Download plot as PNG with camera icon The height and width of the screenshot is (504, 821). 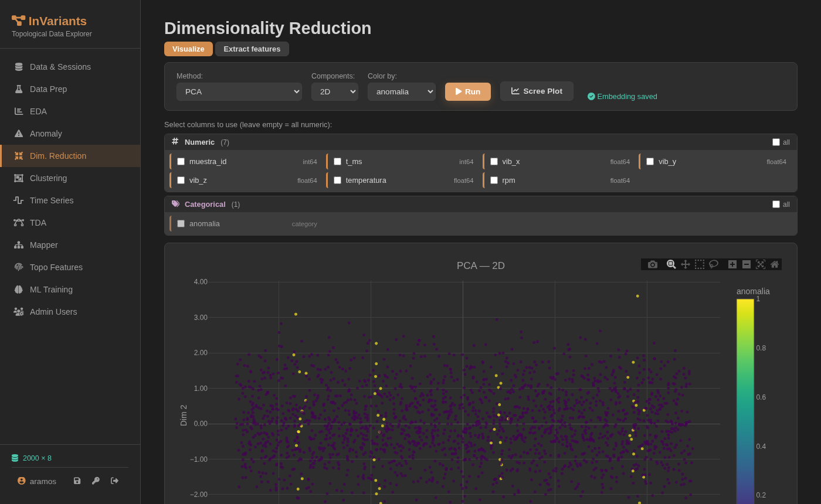tap(653, 264)
